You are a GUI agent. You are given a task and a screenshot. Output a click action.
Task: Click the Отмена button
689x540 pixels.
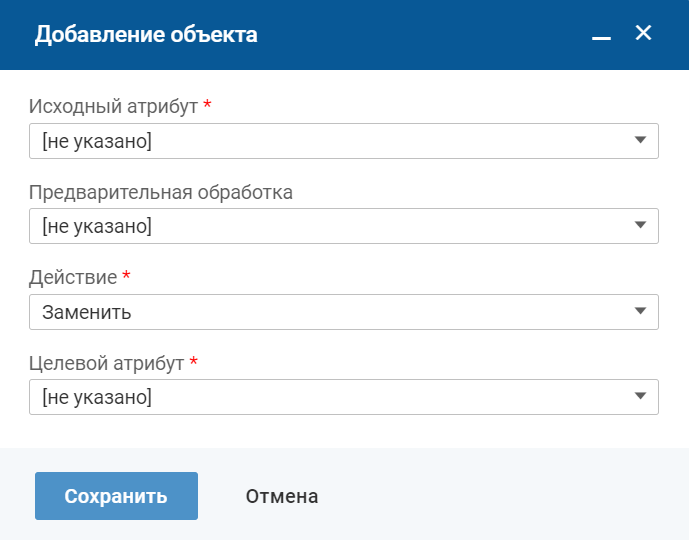pyautogui.click(x=282, y=496)
